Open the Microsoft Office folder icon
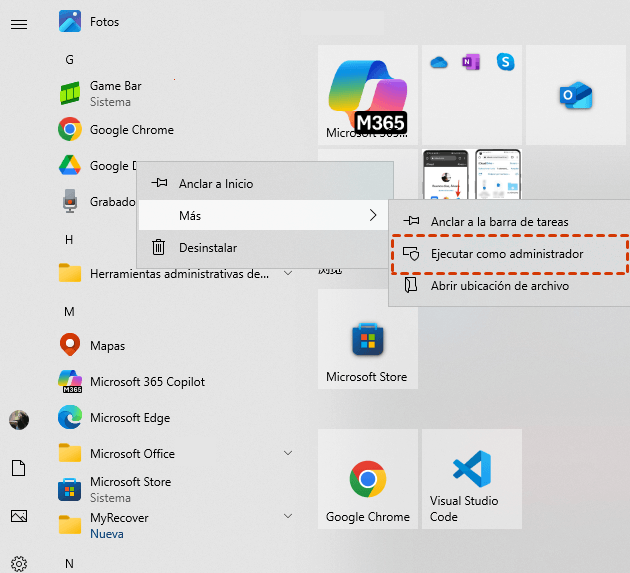 coord(70,453)
